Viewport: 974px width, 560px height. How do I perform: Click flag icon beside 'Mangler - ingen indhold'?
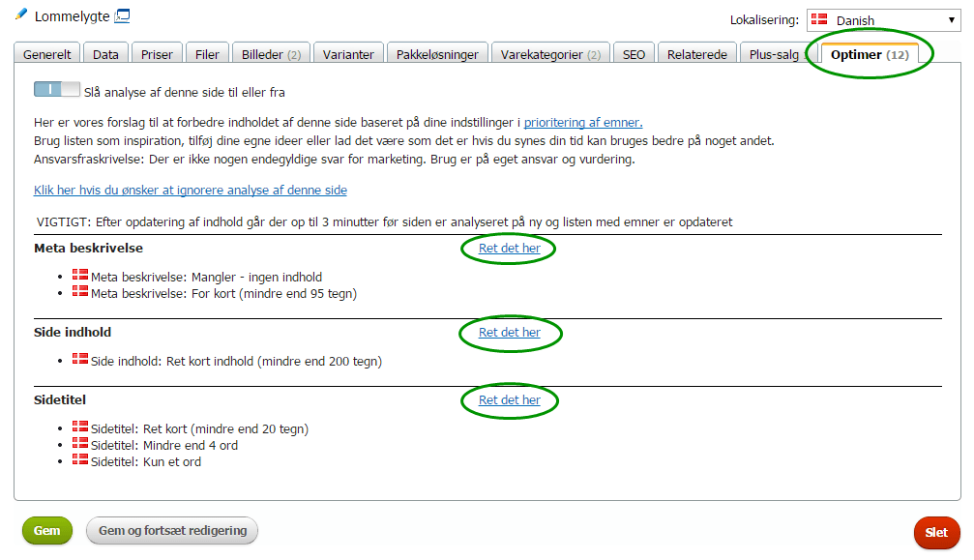(x=79, y=275)
